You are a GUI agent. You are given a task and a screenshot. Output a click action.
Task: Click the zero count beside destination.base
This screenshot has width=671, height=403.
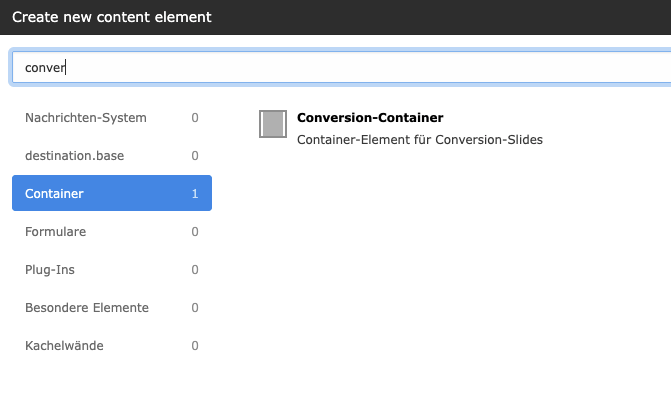pyautogui.click(x=195, y=156)
